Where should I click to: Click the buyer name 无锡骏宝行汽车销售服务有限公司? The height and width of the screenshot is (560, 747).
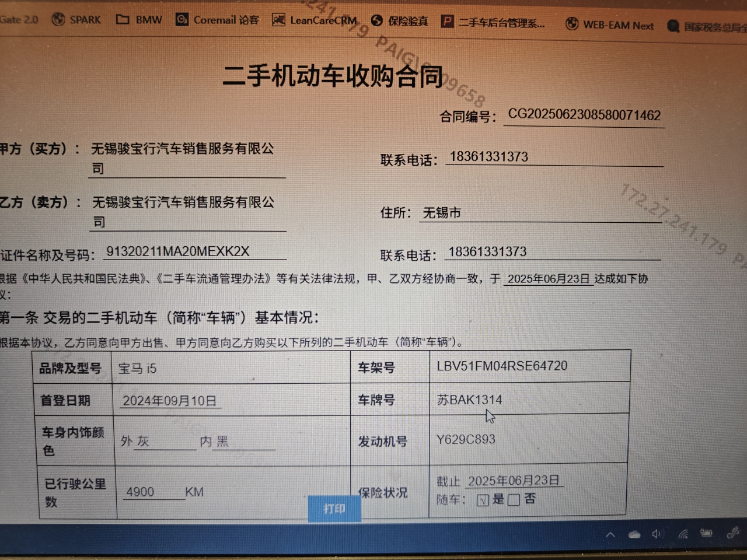coord(182,158)
